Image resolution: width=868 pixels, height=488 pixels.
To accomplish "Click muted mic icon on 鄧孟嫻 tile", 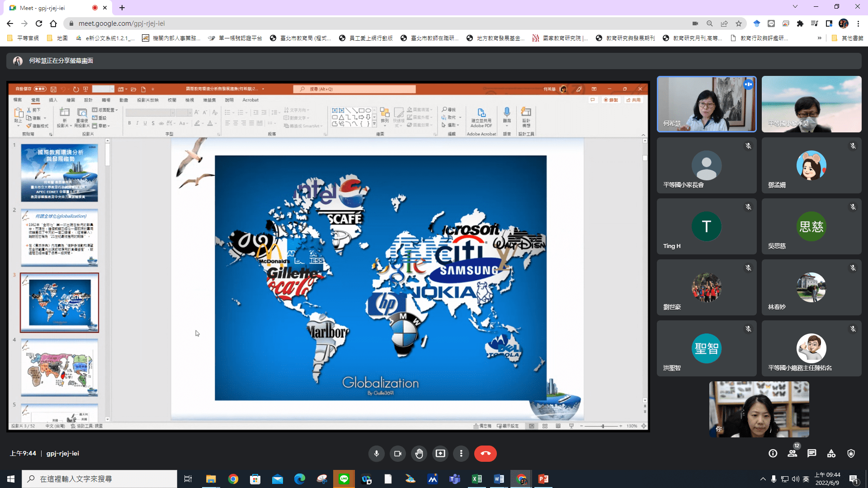I will [x=853, y=146].
